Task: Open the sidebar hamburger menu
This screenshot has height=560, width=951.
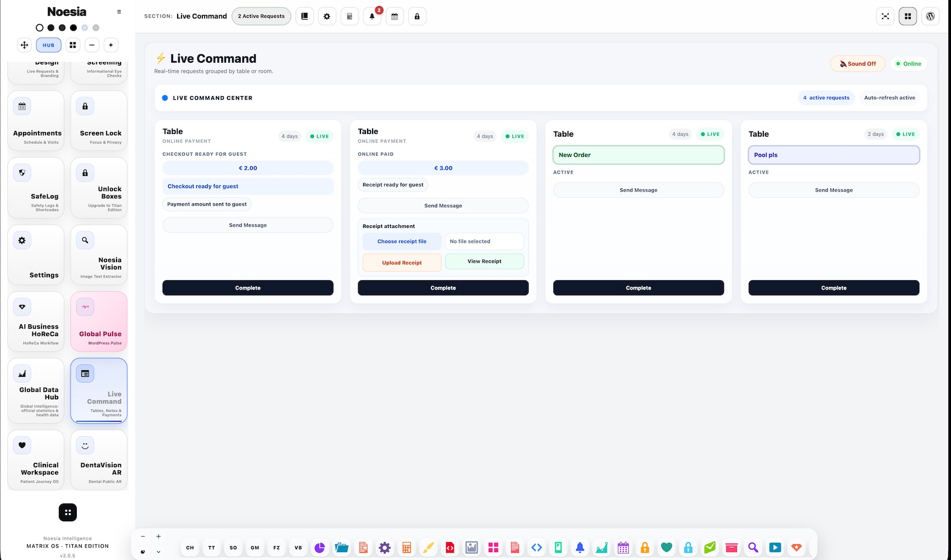Action: (x=119, y=12)
